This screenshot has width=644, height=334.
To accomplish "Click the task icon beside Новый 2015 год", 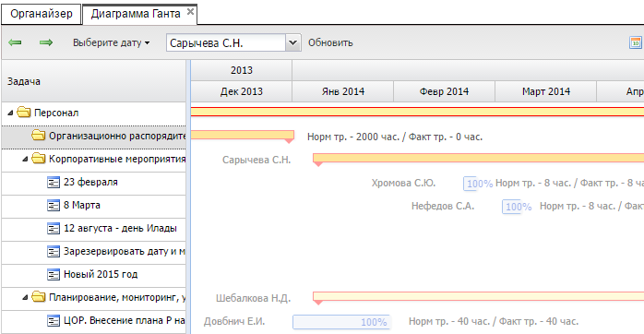I will 54,274.
